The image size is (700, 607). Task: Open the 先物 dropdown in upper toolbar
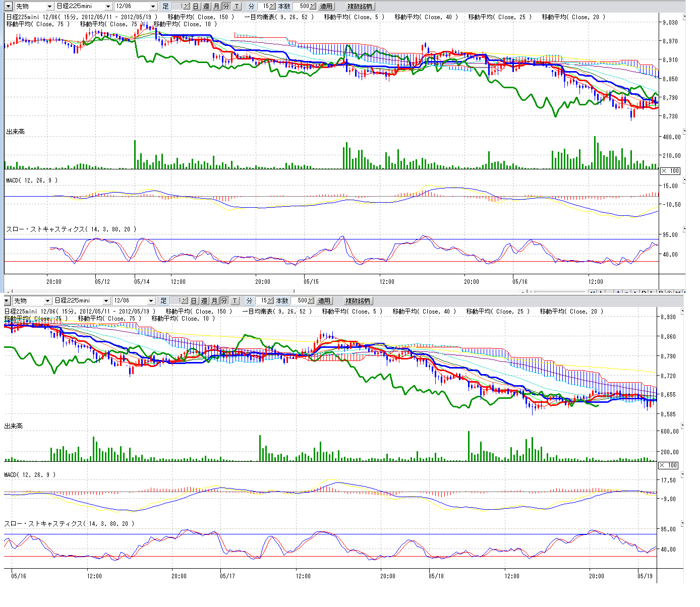tap(49, 7)
